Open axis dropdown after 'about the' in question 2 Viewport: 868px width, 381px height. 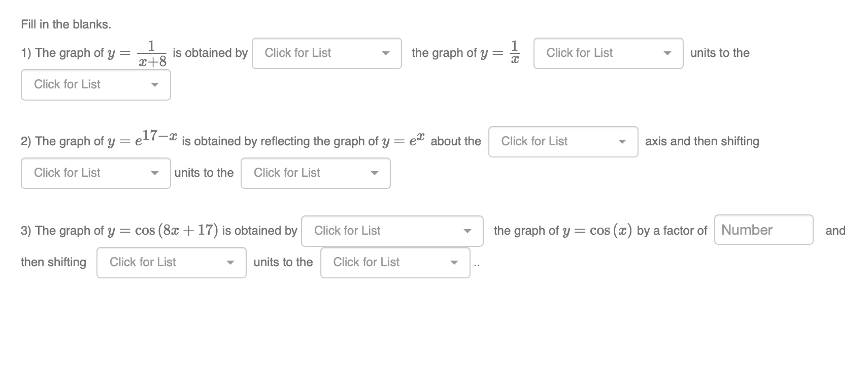point(562,142)
